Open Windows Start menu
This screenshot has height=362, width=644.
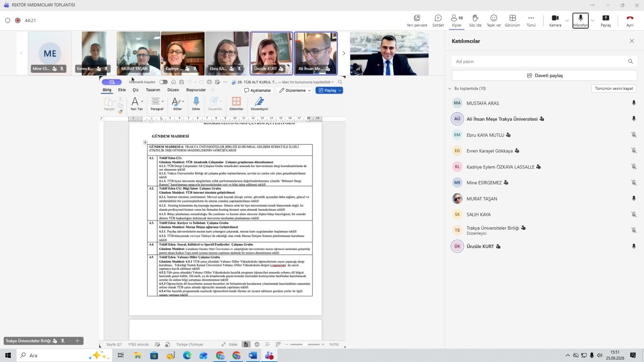click(x=8, y=355)
